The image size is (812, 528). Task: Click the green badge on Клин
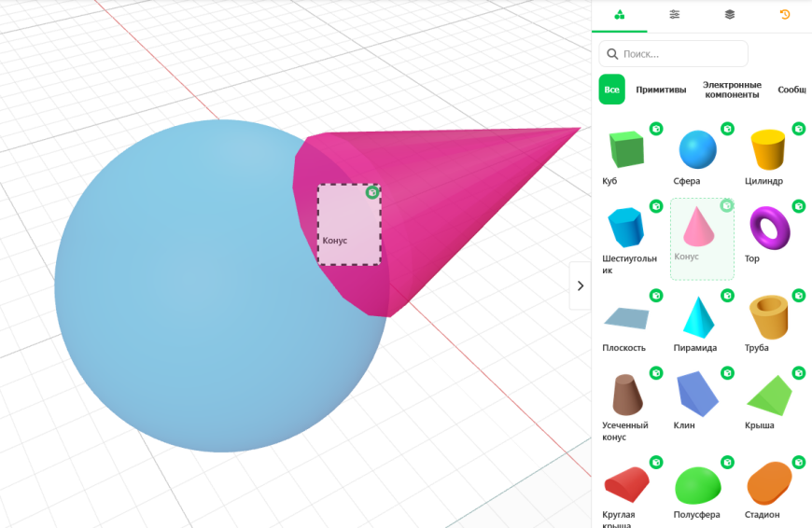[728, 373]
